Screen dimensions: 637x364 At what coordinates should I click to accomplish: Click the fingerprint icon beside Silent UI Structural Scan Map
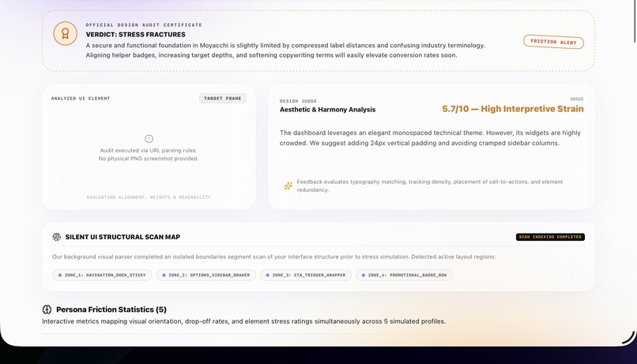click(56, 237)
